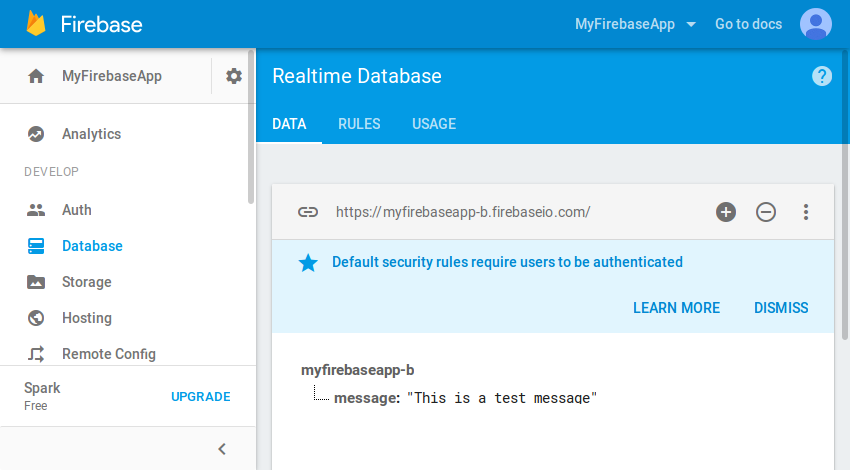Open help question mark icon

click(822, 76)
